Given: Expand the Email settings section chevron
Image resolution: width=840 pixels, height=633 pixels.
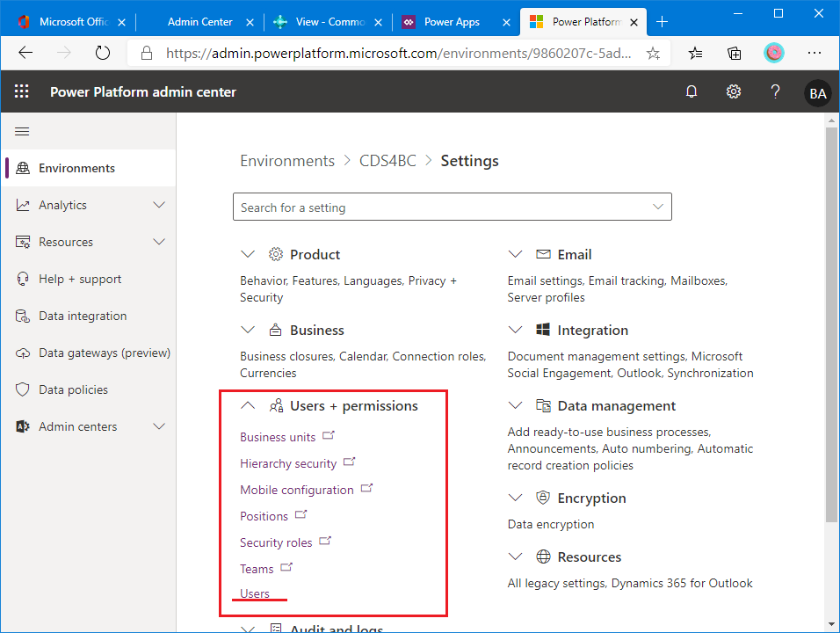Looking at the screenshot, I should 515,254.
